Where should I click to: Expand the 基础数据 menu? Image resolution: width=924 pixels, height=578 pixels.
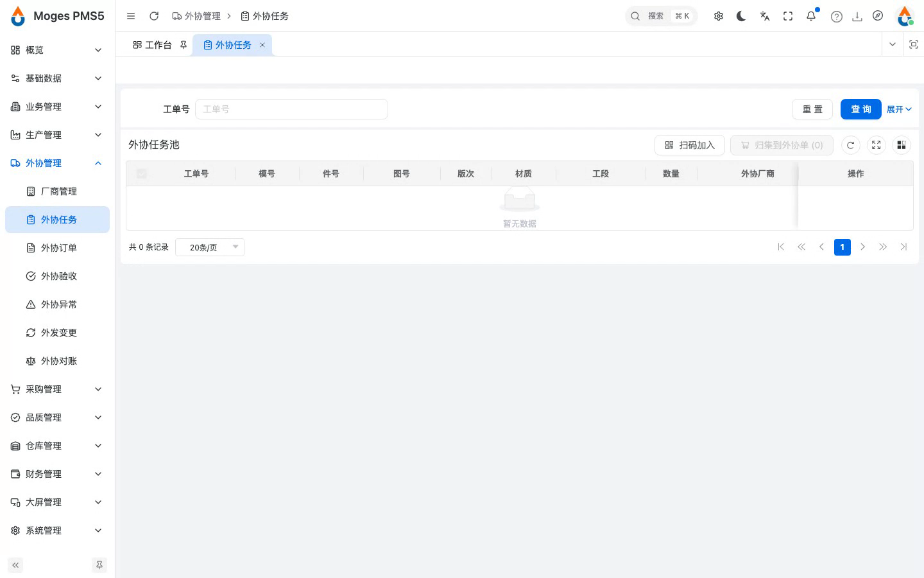pyautogui.click(x=57, y=78)
